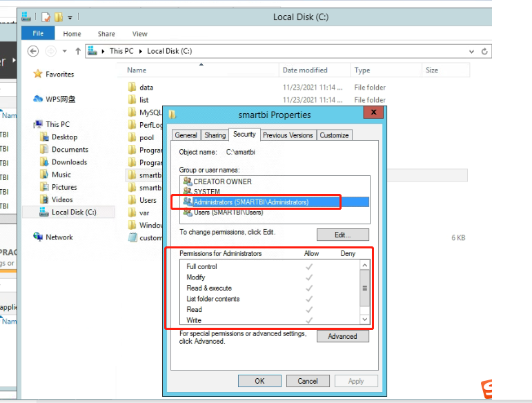532x403 pixels.
Task: Select This PC in the navigation pane
Action: point(52,124)
